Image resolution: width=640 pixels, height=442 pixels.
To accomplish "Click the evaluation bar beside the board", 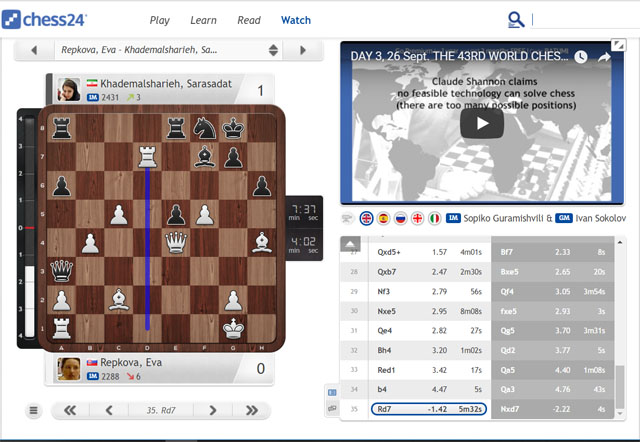I will pyautogui.click(x=29, y=228).
